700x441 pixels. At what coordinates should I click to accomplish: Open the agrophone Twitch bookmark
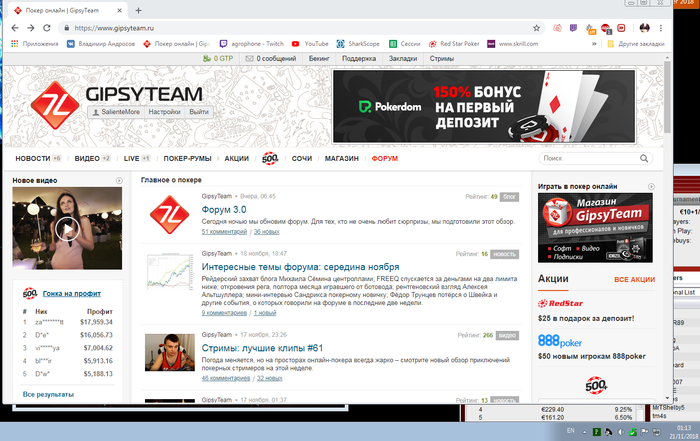pyautogui.click(x=252, y=44)
